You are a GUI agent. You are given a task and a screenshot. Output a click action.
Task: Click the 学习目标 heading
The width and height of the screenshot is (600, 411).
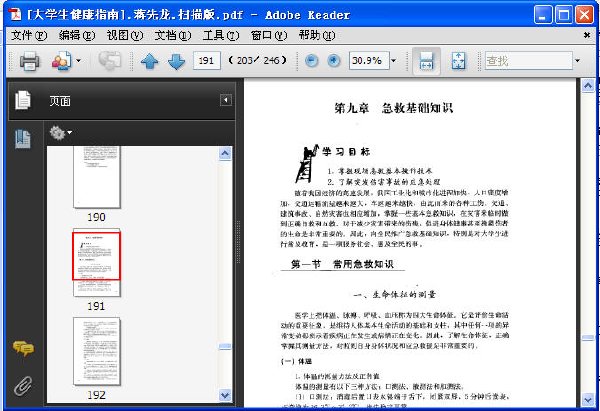347,152
